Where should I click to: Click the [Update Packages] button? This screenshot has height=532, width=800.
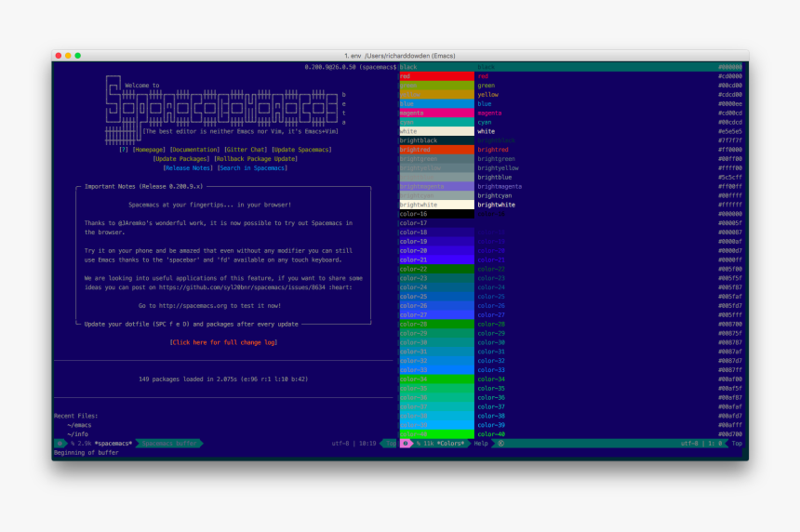tap(181, 159)
